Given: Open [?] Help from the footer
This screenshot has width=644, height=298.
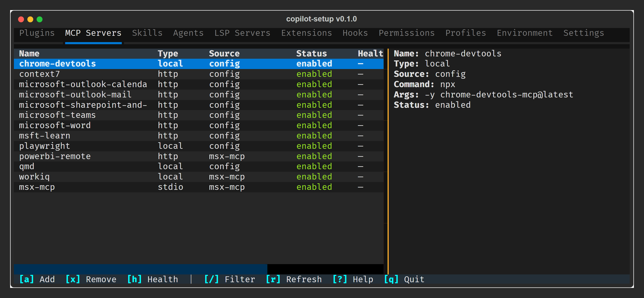Looking at the screenshot, I should coord(353,279).
